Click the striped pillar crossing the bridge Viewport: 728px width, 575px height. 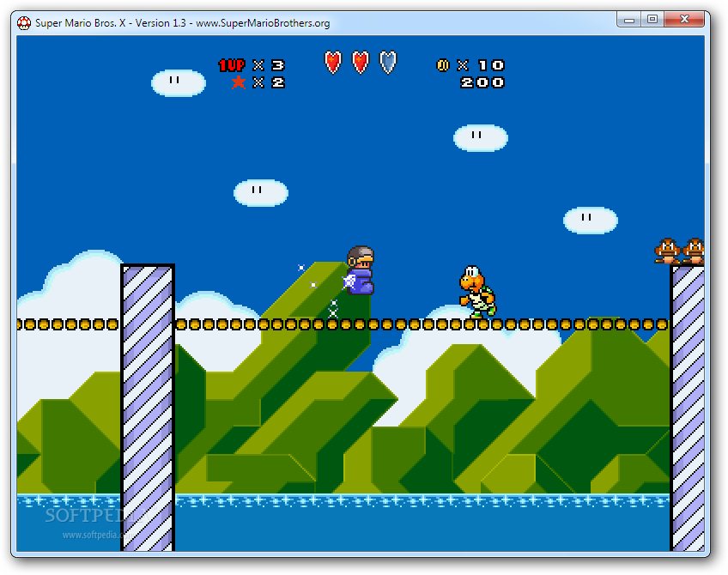[x=148, y=408]
